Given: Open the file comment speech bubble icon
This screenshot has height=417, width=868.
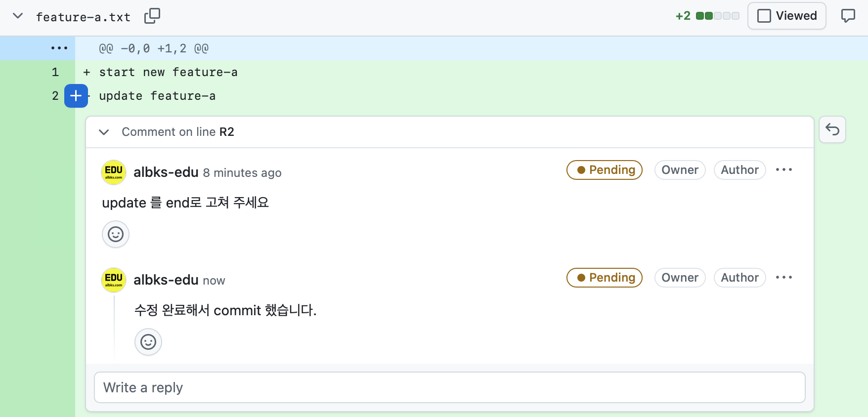Looking at the screenshot, I should 848,16.
